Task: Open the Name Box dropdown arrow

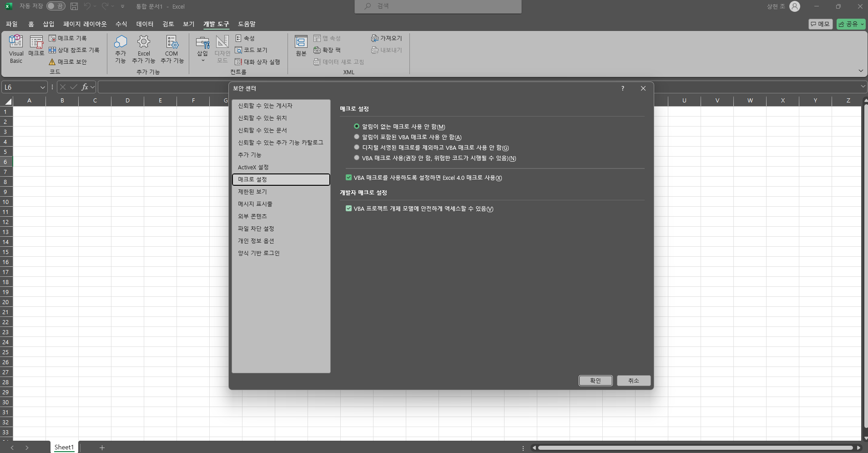Action: (x=42, y=87)
